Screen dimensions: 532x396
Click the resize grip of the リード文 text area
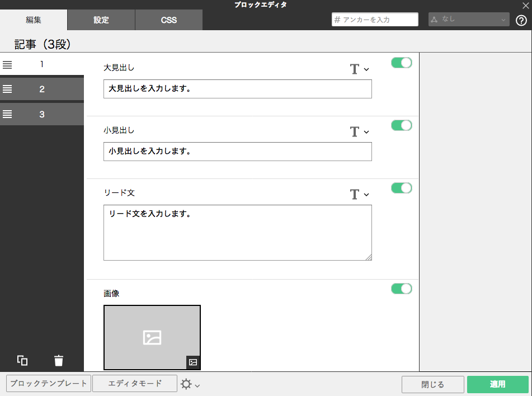369,257
